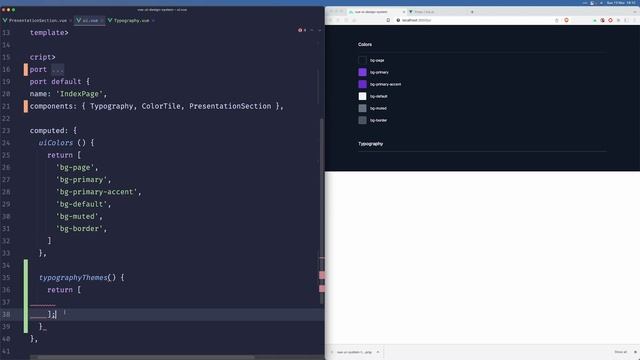Image resolution: width=640 pixels, height=360 pixels.
Task: Click the 'computed:' keyword in code
Action: [x=49, y=131]
